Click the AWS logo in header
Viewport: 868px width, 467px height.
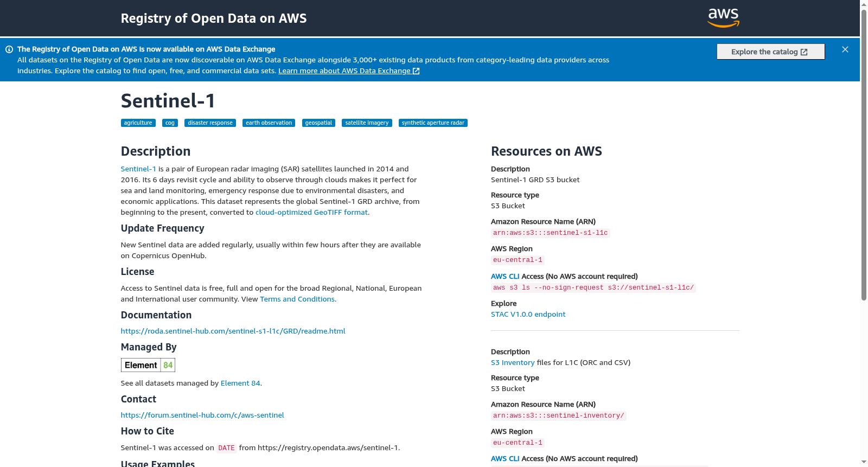[724, 18]
